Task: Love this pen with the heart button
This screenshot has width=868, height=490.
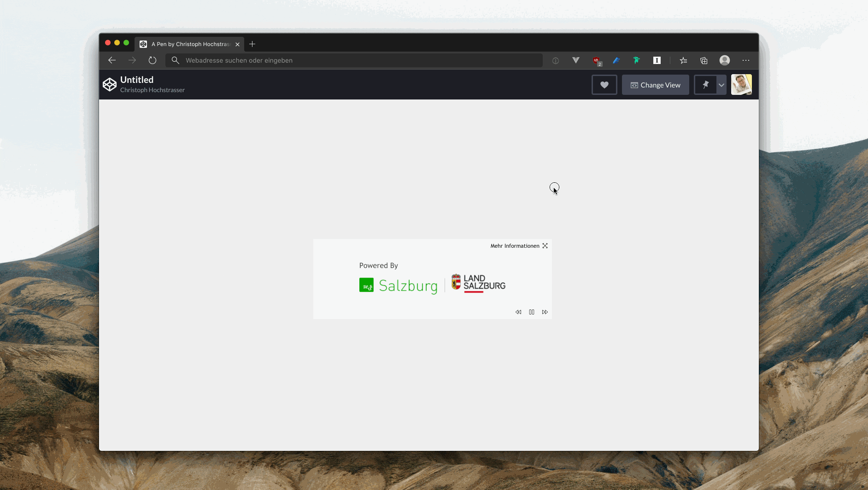Action: [604, 85]
